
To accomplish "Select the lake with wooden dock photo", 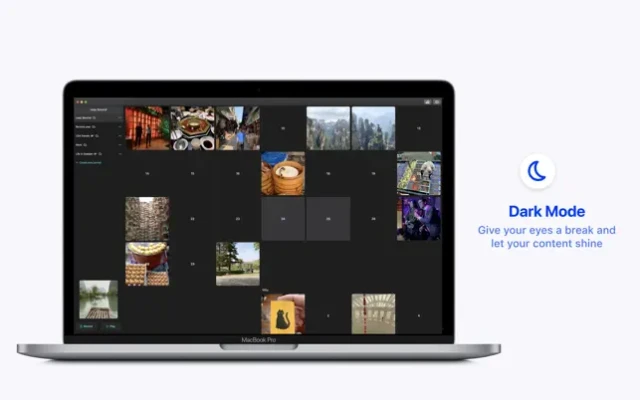I will pos(99,299).
